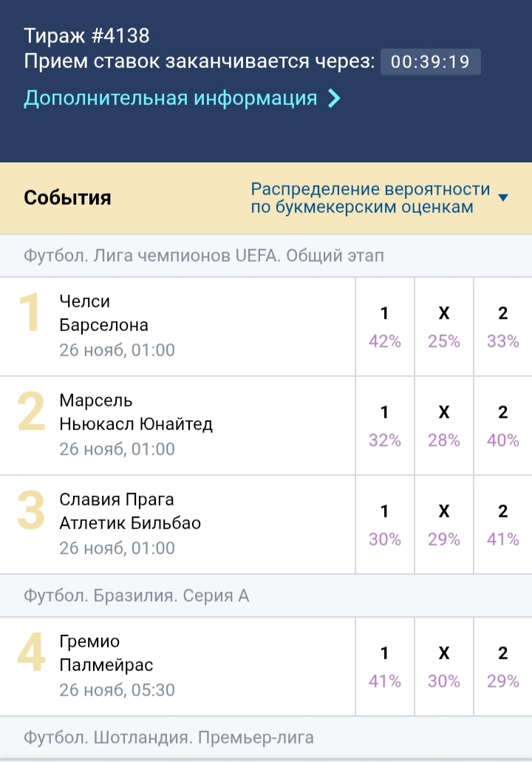
Task: Open the Дополнительная информация link
Action: coord(170,98)
